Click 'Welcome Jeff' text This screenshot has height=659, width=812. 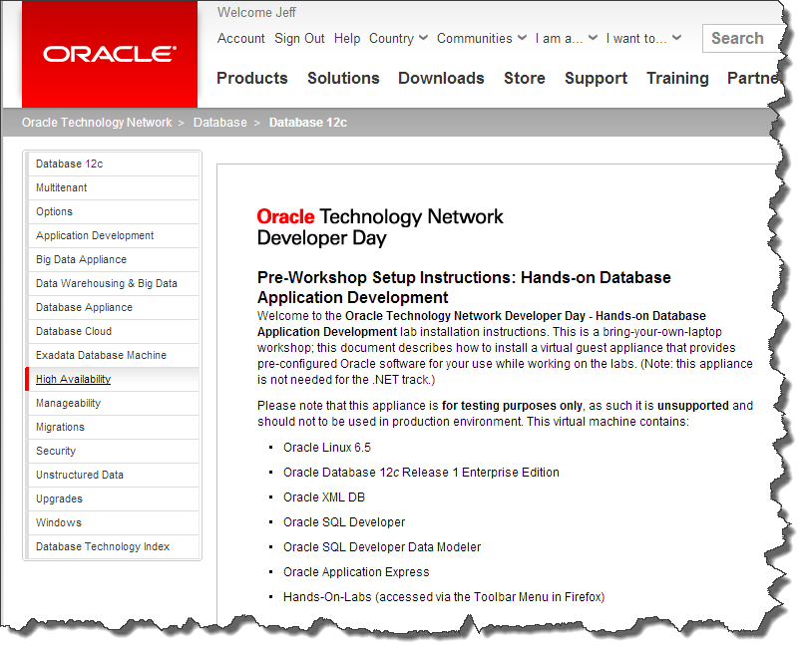256,12
